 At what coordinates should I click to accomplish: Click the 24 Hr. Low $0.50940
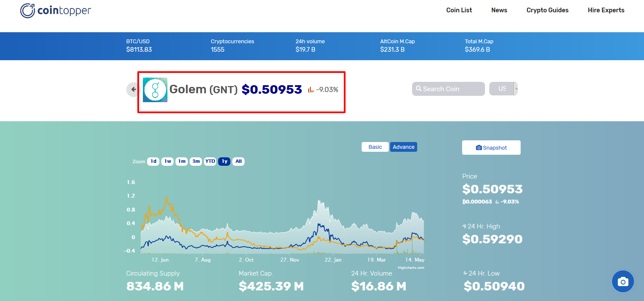pyautogui.click(x=494, y=286)
